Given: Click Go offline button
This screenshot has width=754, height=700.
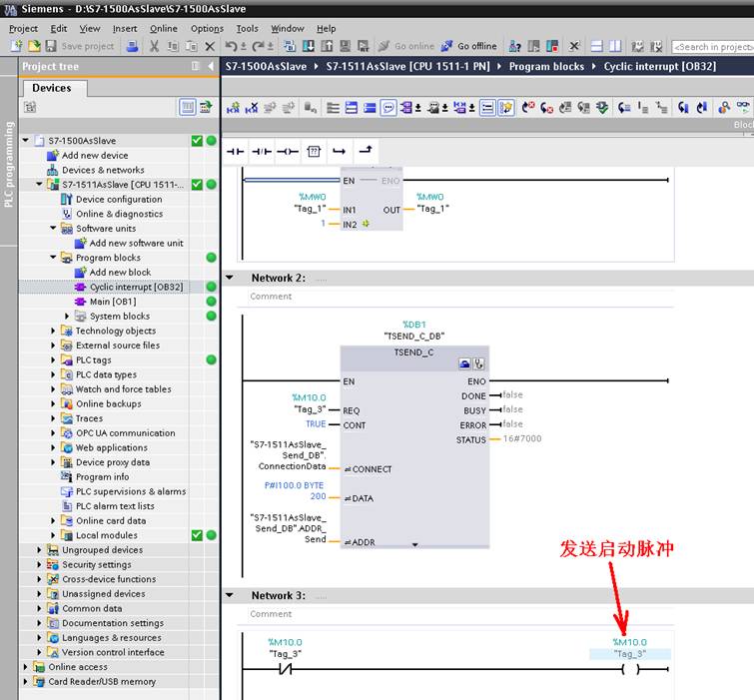Looking at the screenshot, I should pyautogui.click(x=469, y=46).
